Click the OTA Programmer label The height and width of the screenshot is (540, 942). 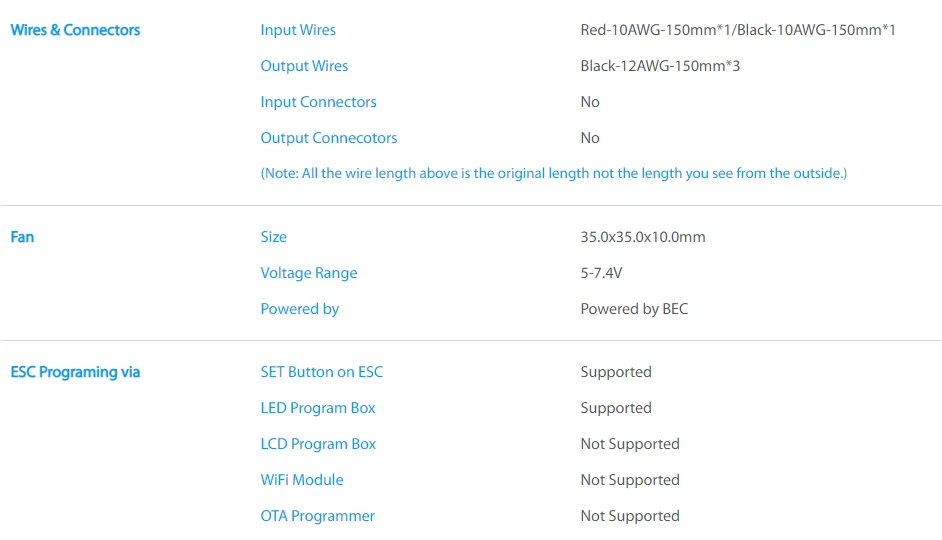coord(317,516)
